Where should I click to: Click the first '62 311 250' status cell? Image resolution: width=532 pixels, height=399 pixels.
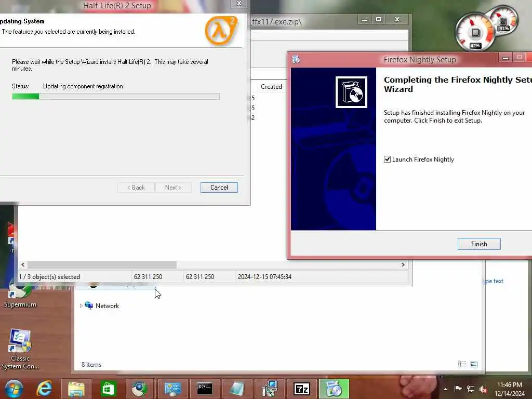[148, 277]
